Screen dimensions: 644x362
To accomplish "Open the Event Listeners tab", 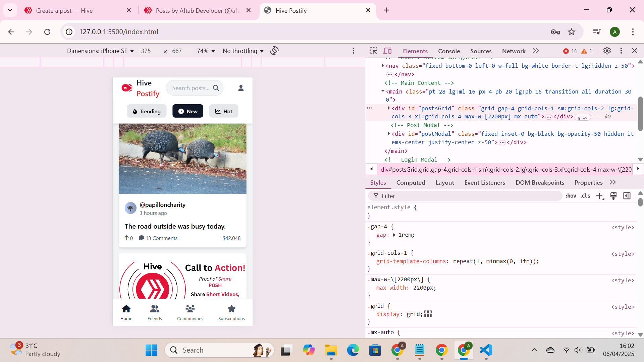I will 485,183.
